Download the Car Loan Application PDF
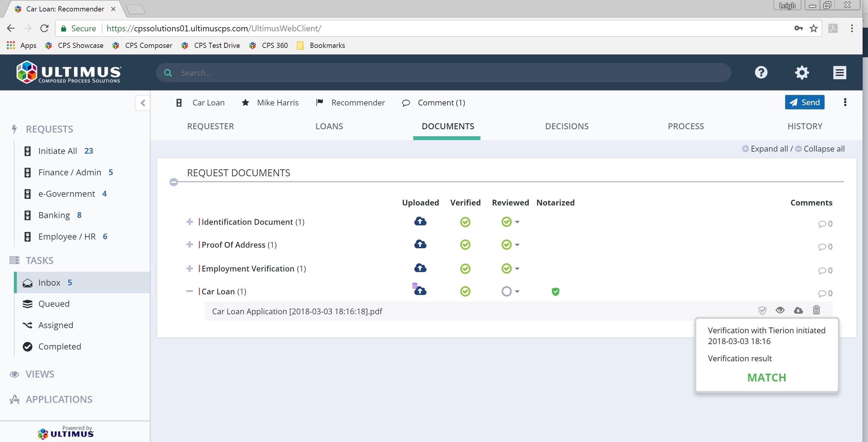 coord(798,310)
